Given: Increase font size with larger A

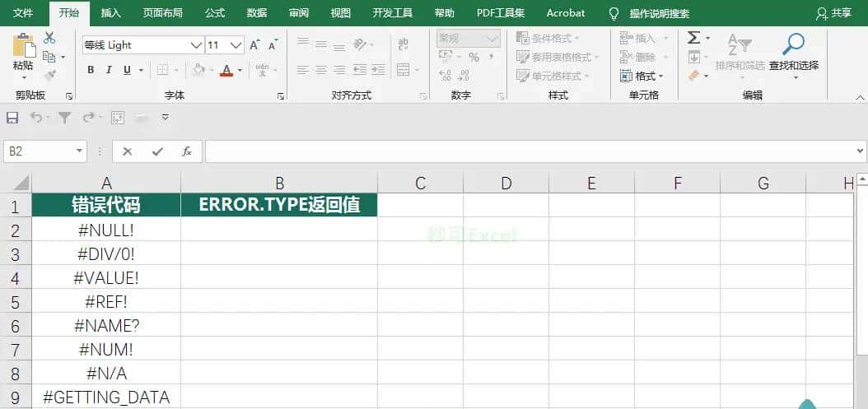Looking at the screenshot, I should pos(254,44).
